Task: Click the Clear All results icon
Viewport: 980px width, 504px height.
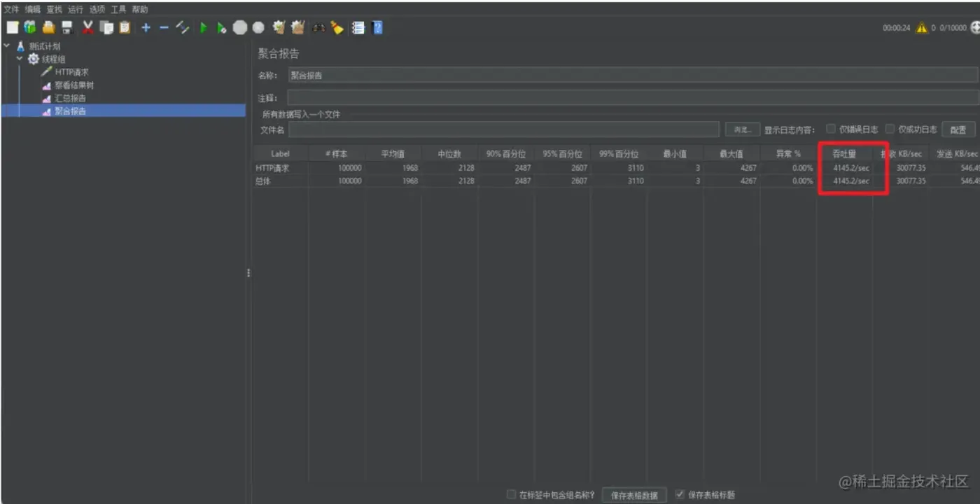Action: point(298,27)
